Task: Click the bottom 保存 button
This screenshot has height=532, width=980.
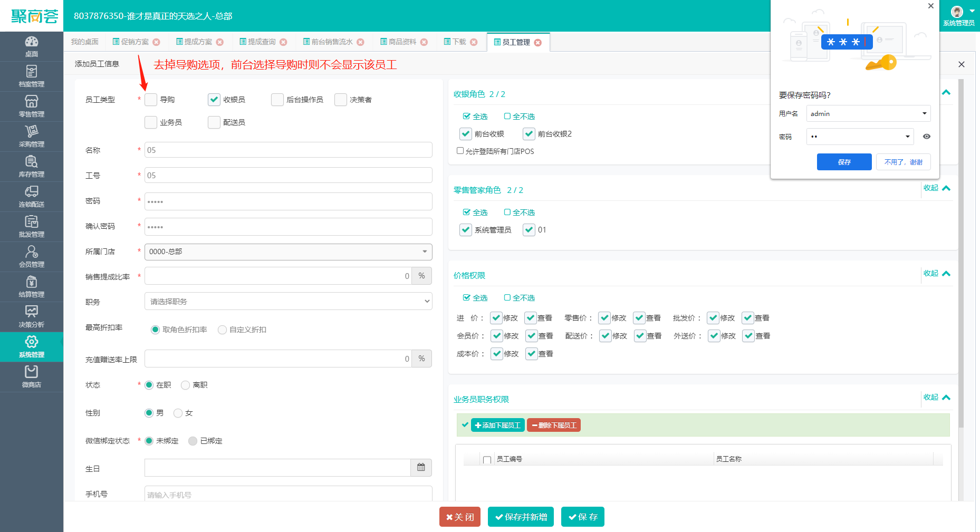Action: tap(583, 517)
